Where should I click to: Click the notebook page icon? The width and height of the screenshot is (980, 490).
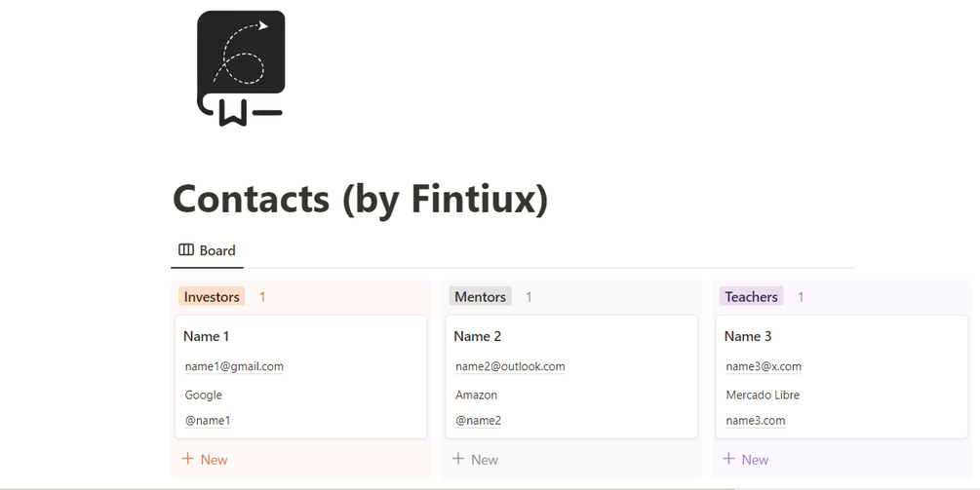coord(241,68)
